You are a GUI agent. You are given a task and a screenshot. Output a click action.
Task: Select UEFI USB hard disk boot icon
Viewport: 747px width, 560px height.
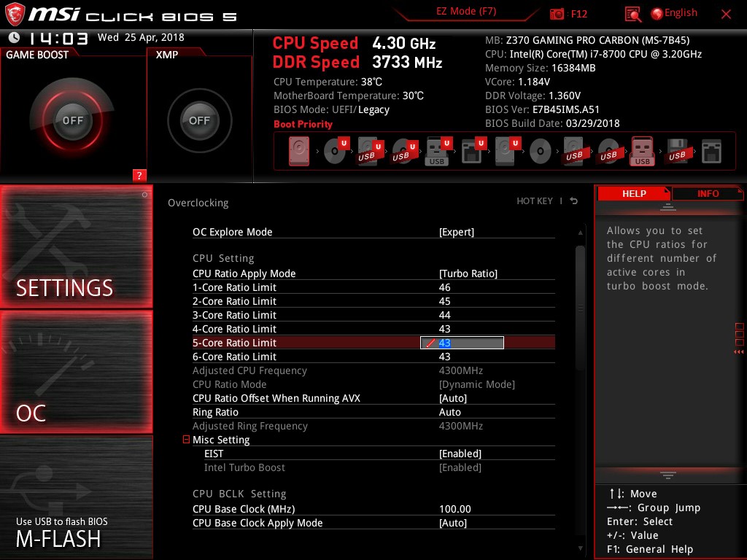370,152
